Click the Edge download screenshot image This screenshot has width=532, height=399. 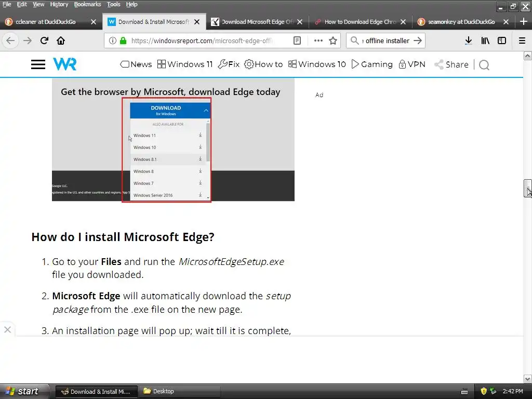[x=173, y=140]
